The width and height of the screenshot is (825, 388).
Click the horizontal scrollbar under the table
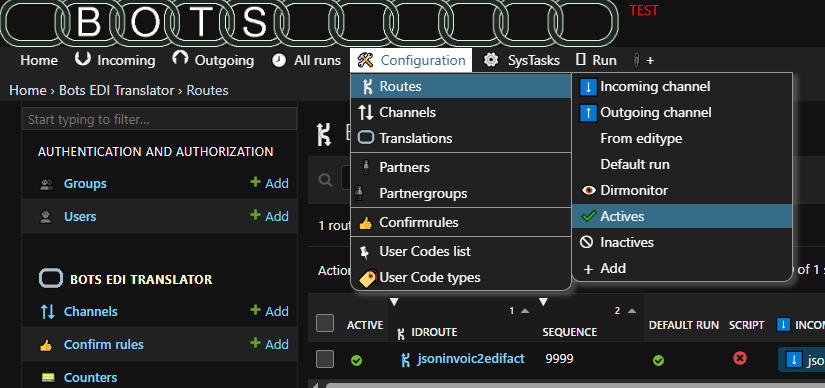[575, 385]
